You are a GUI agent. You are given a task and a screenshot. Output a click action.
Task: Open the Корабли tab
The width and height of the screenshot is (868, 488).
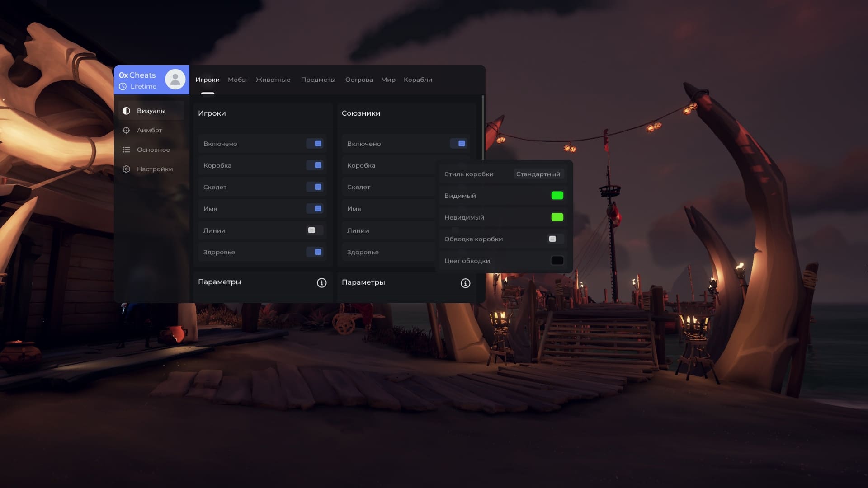pyautogui.click(x=418, y=80)
